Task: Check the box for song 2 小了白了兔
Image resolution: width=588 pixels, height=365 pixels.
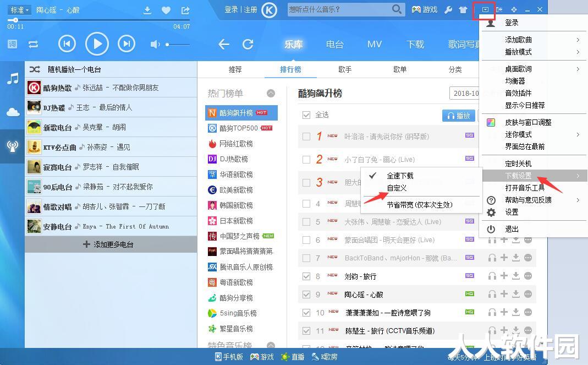Action: 306,160
